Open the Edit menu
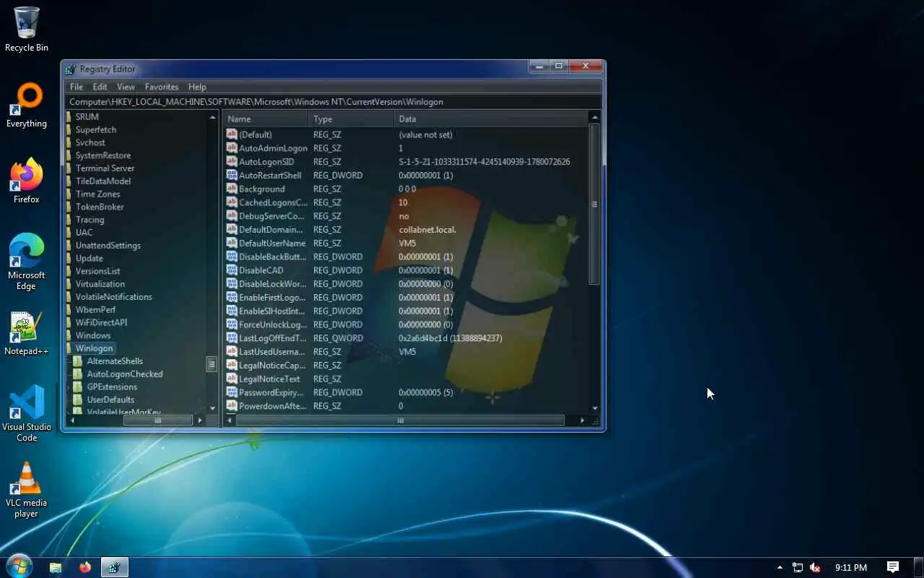The width and height of the screenshot is (924, 578). point(100,87)
